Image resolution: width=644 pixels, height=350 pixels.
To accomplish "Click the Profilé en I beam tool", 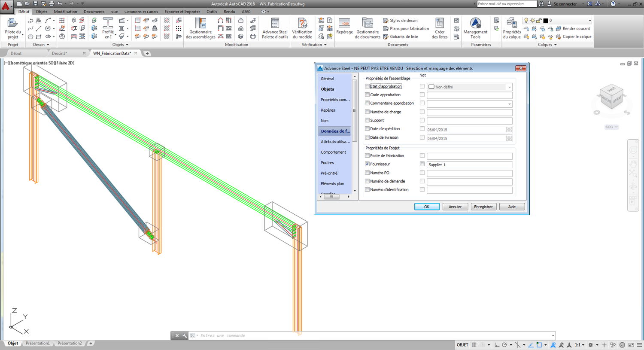I will (108, 28).
